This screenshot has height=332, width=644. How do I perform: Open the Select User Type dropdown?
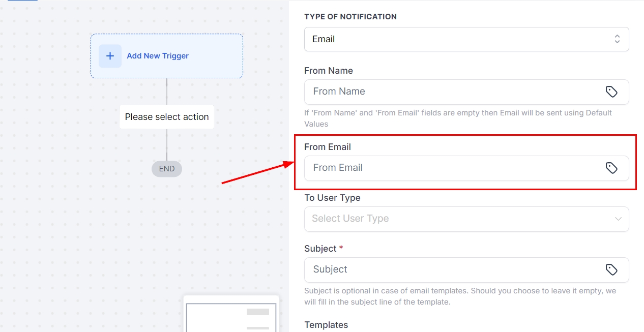[x=458, y=219]
